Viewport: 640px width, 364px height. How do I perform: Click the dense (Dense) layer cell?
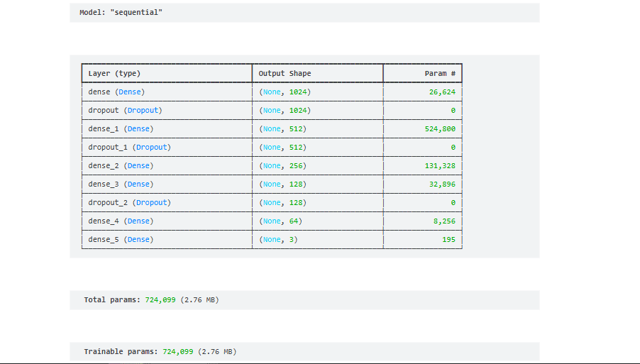[116, 92]
